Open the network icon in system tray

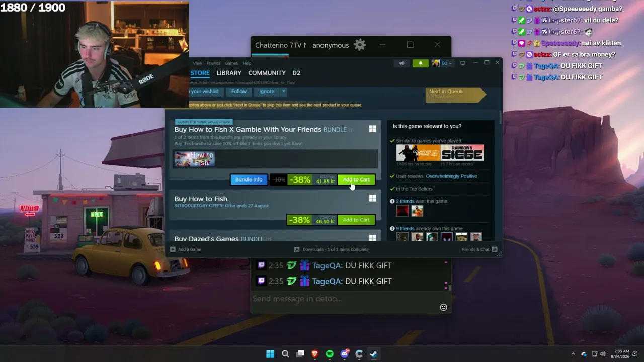594,354
